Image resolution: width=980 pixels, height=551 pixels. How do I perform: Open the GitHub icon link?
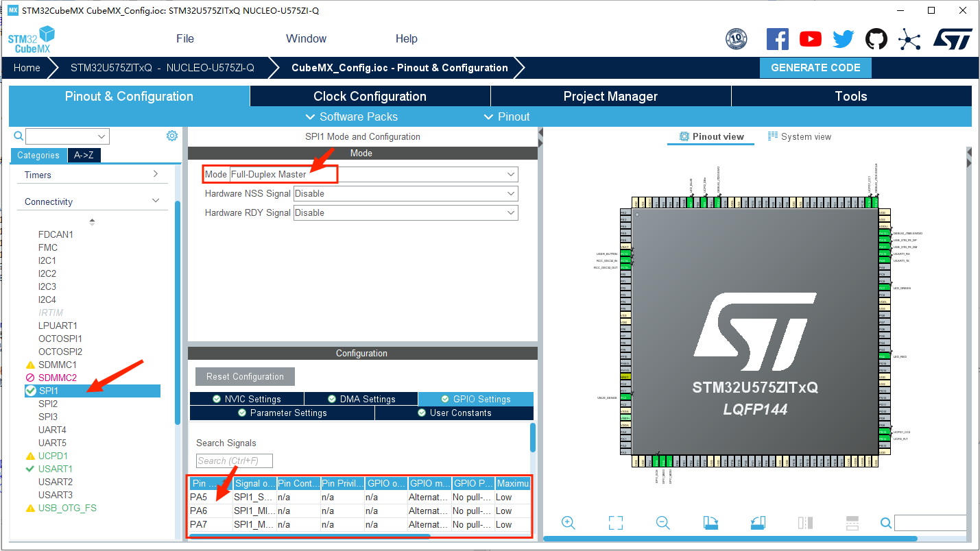876,39
